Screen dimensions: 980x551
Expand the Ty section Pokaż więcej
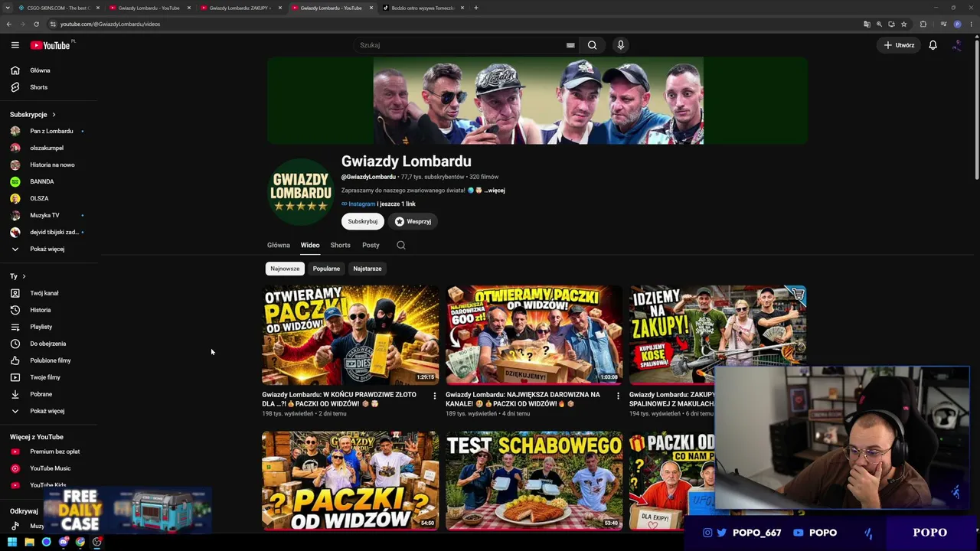pyautogui.click(x=49, y=411)
